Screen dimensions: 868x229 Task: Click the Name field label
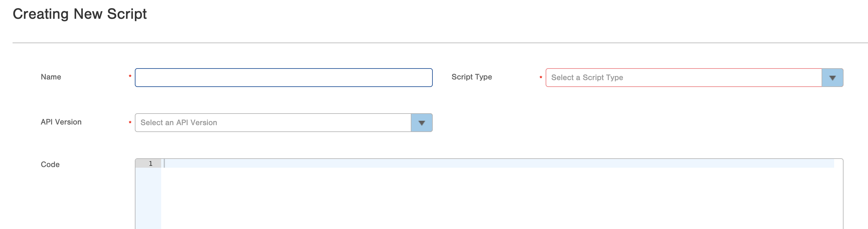coord(51,77)
